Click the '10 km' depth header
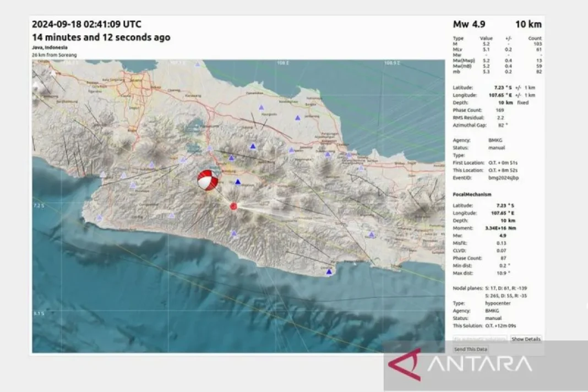This screenshot has width=588, height=392. click(529, 24)
